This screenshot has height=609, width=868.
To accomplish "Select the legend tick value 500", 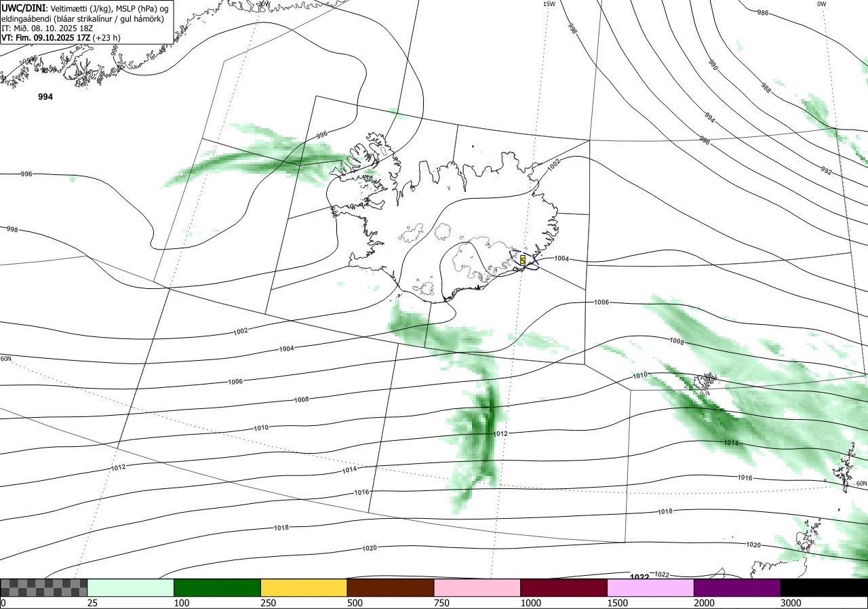I will click(x=355, y=603).
